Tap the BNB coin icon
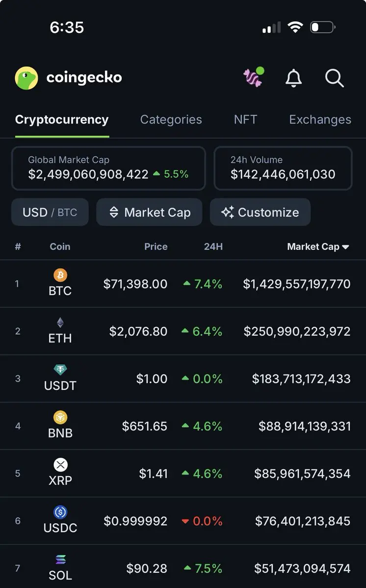Screen dimensions: 366x588 60,417
